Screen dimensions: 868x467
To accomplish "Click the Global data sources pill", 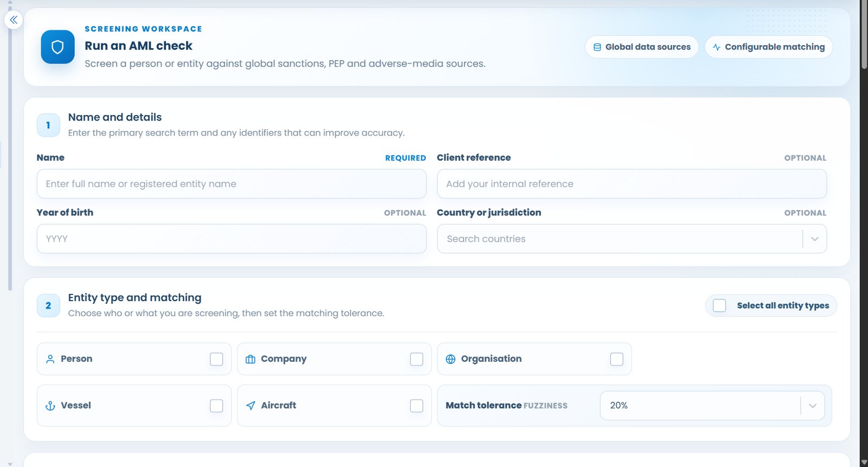I will pos(642,47).
